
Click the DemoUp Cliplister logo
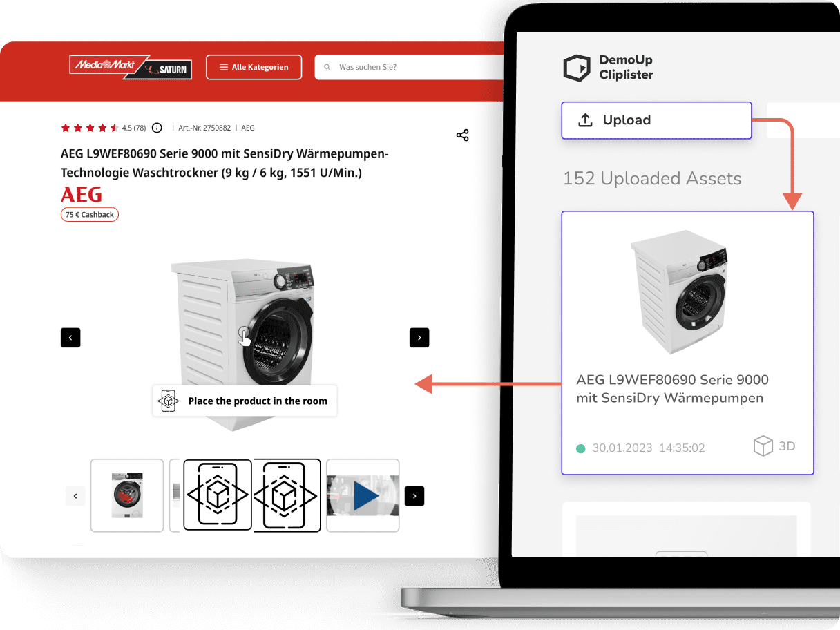point(608,68)
